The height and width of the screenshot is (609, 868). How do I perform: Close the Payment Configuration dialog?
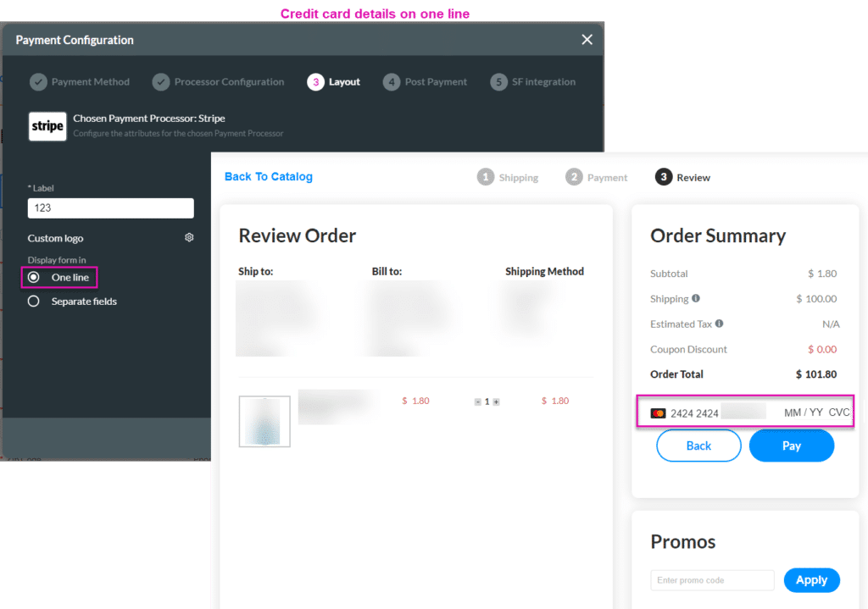(587, 40)
